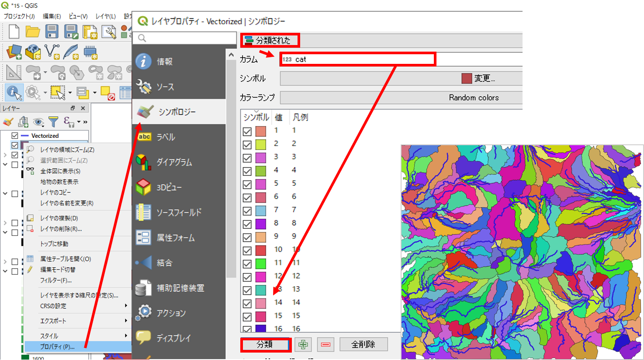Open カラム cat field dropdown
The height and width of the screenshot is (360, 644).
(x=401, y=59)
